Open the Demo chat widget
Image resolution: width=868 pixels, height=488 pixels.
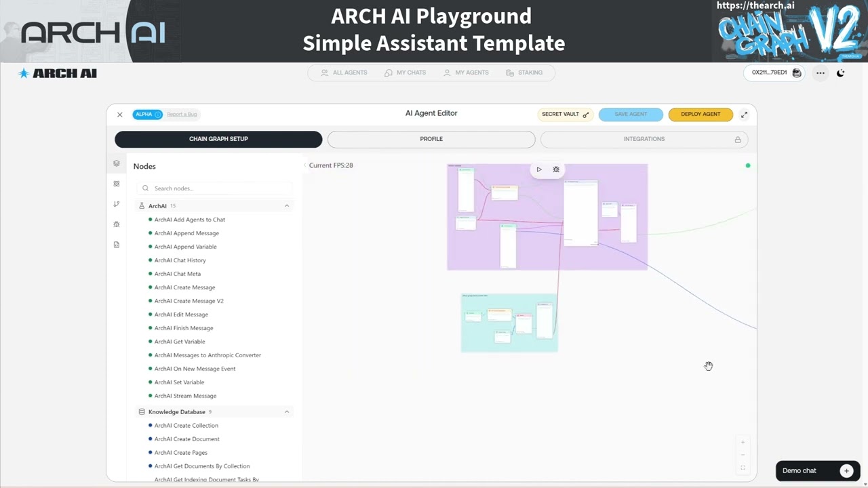click(x=817, y=470)
